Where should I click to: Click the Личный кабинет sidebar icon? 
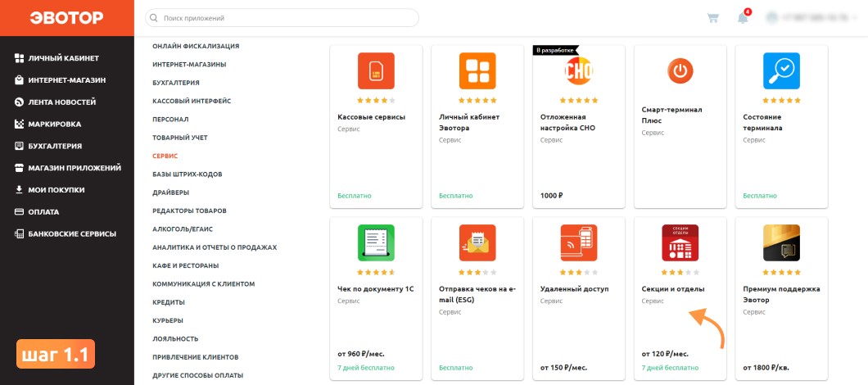point(19,58)
